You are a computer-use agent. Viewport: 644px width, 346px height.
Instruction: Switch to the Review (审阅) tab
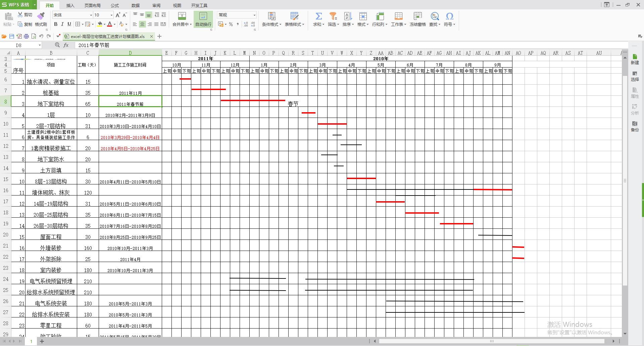pyautogui.click(x=156, y=5)
